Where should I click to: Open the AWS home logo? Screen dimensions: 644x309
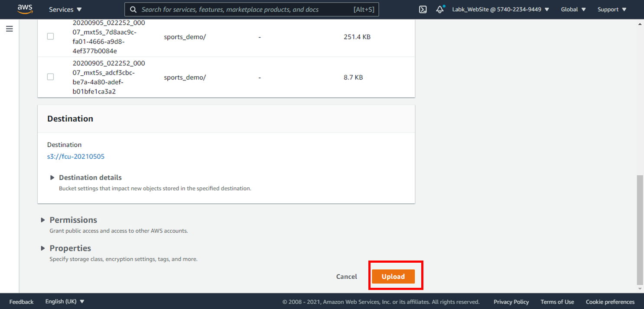[25, 9]
